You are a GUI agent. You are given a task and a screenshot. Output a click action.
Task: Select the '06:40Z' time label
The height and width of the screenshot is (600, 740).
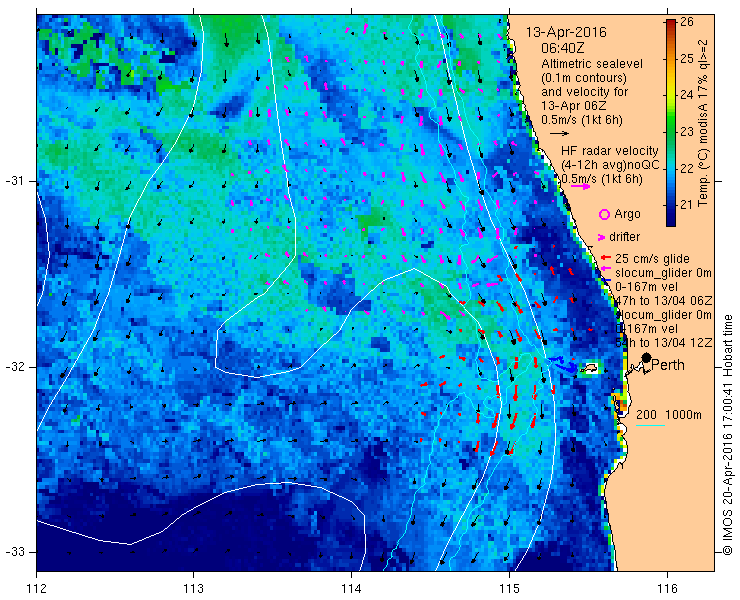[x=562, y=48]
